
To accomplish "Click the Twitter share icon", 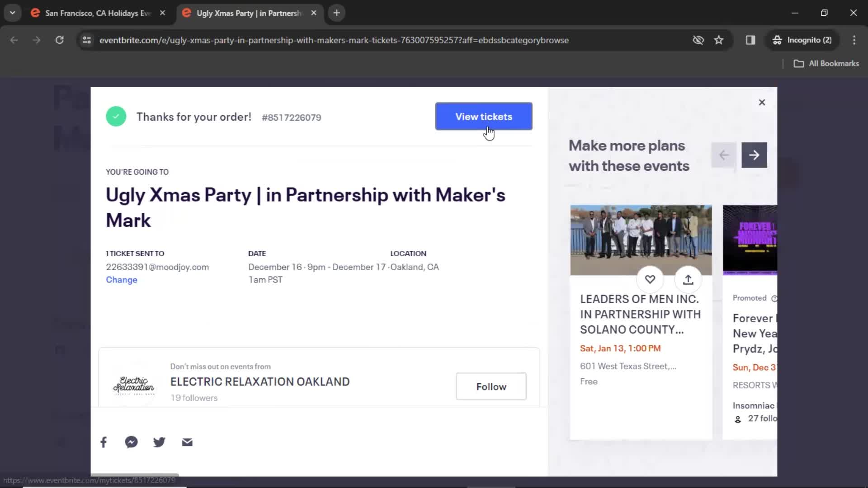I will [x=159, y=442].
